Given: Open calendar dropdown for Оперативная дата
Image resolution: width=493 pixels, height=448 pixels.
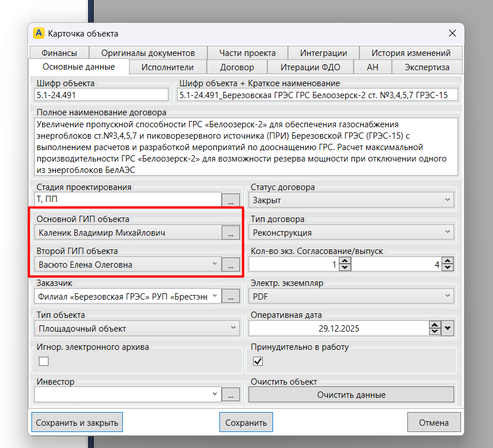Looking at the screenshot, I should (447, 328).
